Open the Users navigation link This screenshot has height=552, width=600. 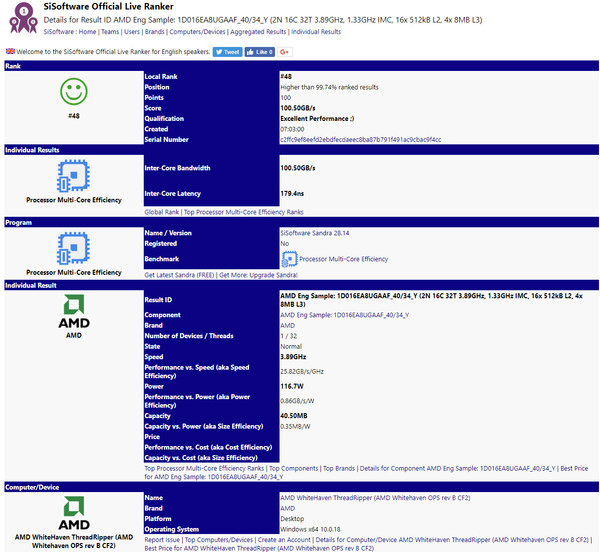point(132,32)
